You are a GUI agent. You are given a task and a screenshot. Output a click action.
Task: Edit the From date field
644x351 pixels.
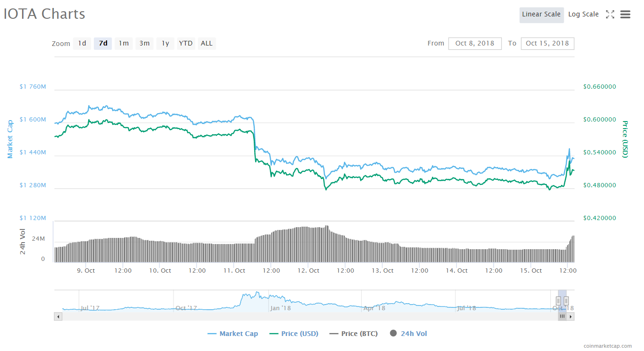pos(475,43)
